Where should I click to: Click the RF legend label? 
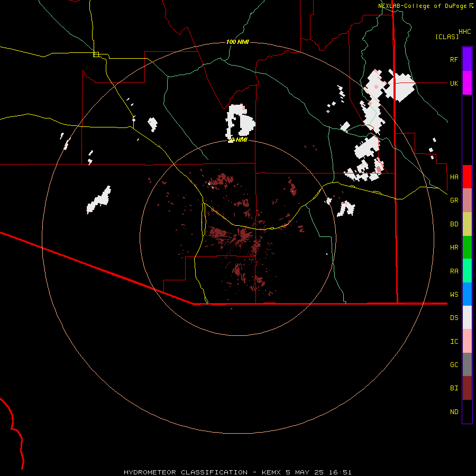(x=454, y=59)
